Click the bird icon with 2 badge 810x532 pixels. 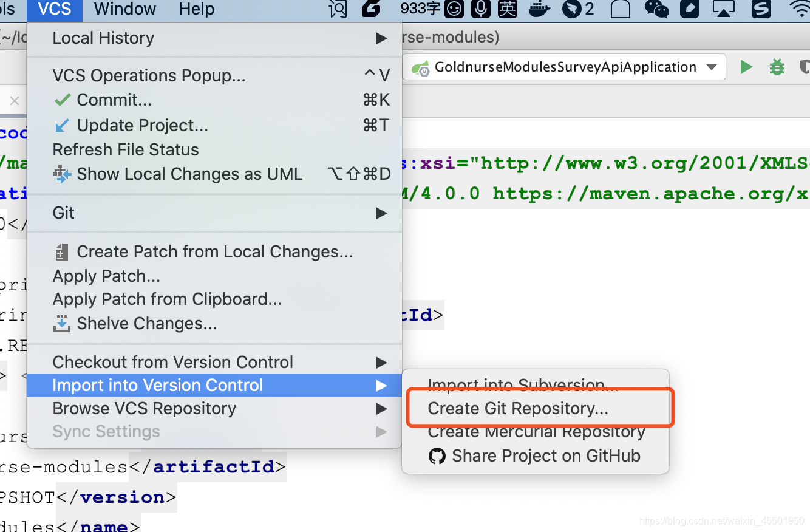(579, 9)
